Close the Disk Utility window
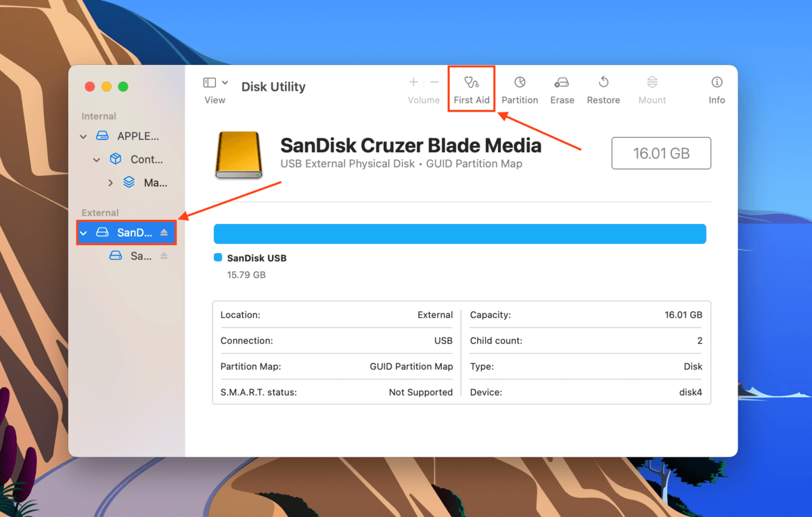812x517 pixels. pos(89,87)
